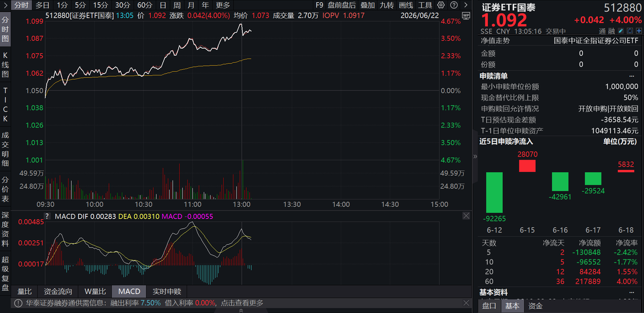Screen dimensions: 644x313
Task: Click the 60-day row in net flow table
Action: click(560, 281)
